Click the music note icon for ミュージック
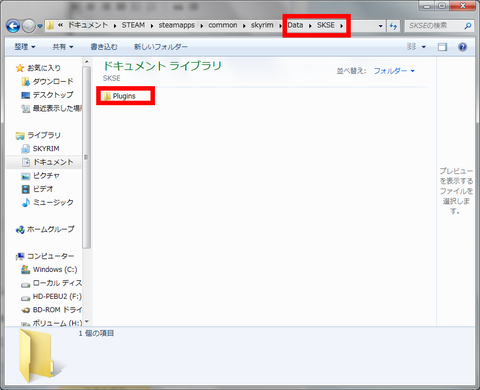 click(x=25, y=202)
